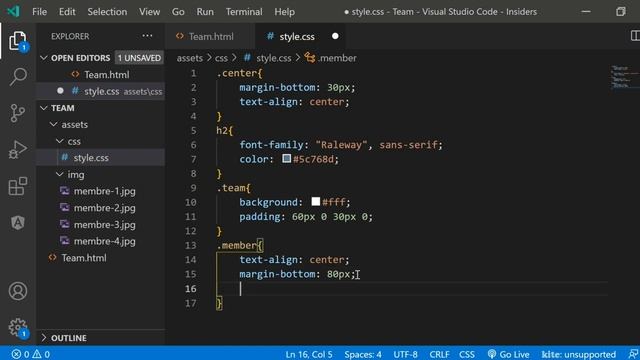
Task: Click 'Ln 16, Col 5' in status bar
Action: [x=309, y=354]
